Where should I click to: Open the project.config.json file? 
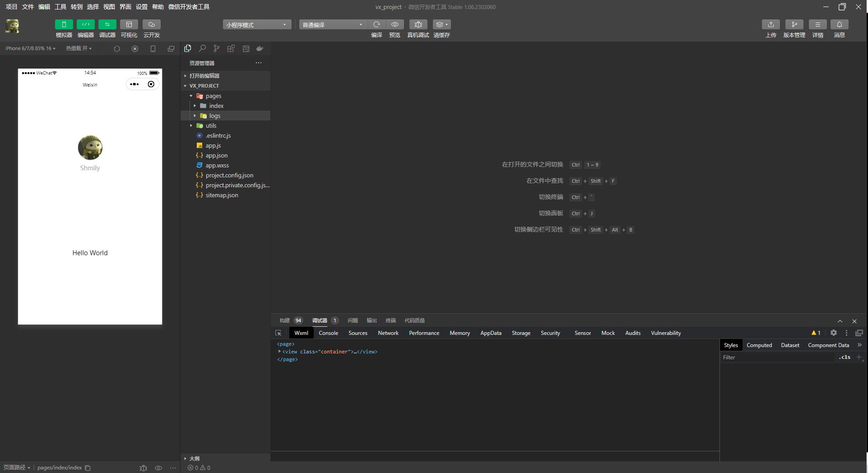(226, 176)
